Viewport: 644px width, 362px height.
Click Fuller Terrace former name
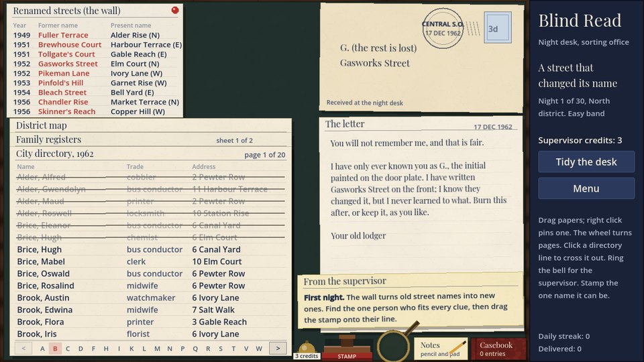pyautogui.click(x=63, y=35)
